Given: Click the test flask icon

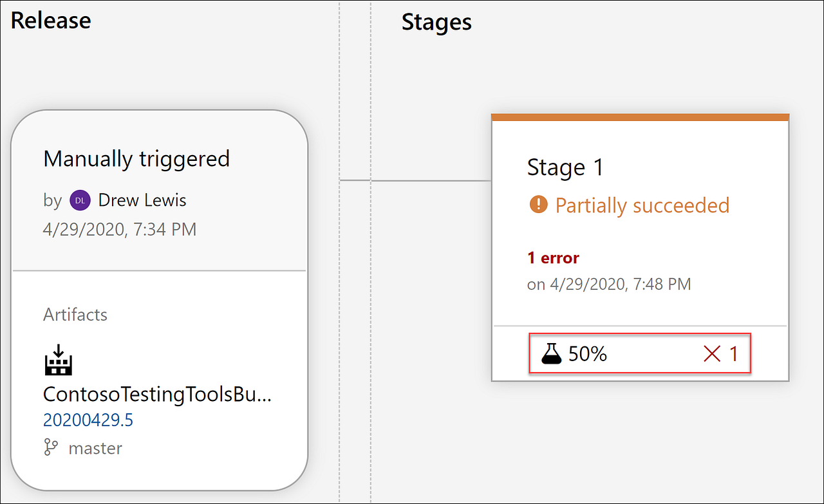Looking at the screenshot, I should [x=552, y=353].
